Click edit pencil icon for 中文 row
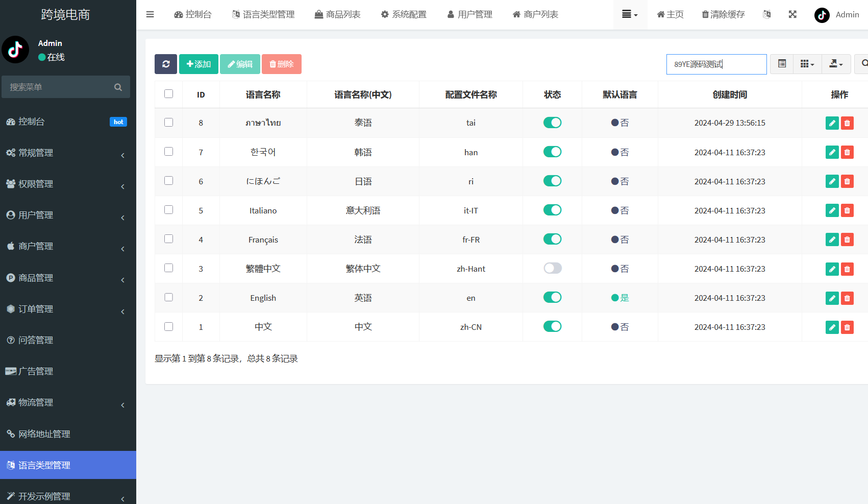The width and height of the screenshot is (868, 504). coord(832,327)
